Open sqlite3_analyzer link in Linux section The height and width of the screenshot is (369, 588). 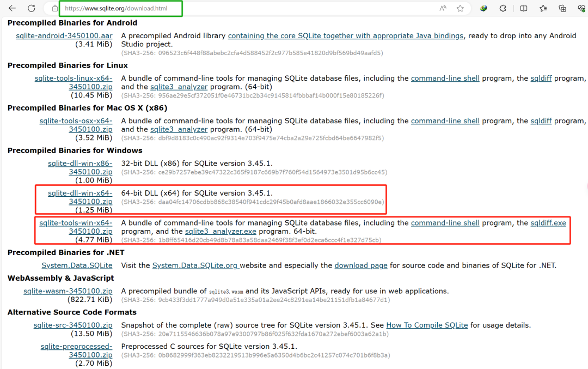tap(179, 87)
